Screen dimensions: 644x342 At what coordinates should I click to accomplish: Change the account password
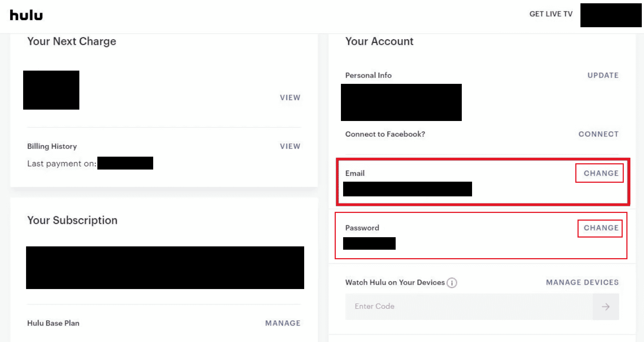tap(601, 228)
